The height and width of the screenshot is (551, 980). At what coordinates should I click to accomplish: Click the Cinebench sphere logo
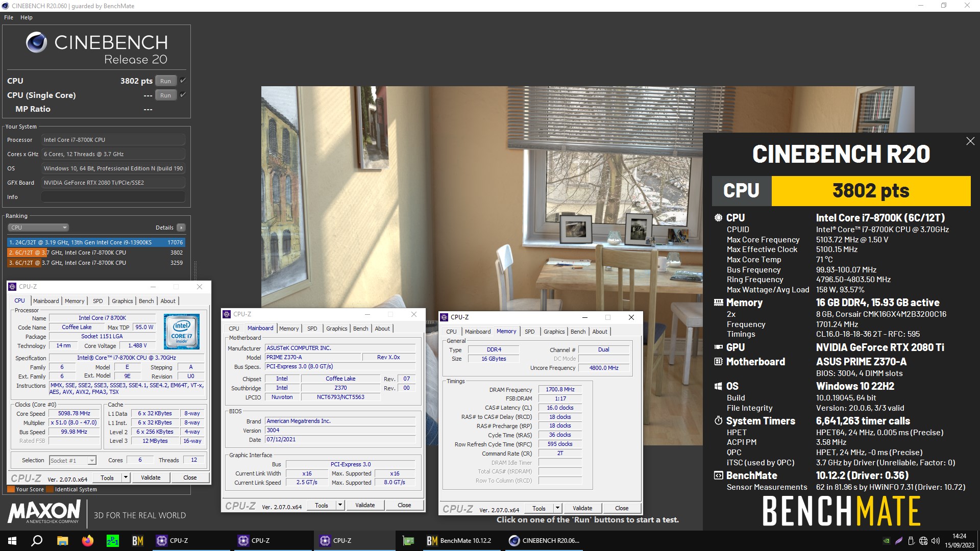tap(37, 42)
